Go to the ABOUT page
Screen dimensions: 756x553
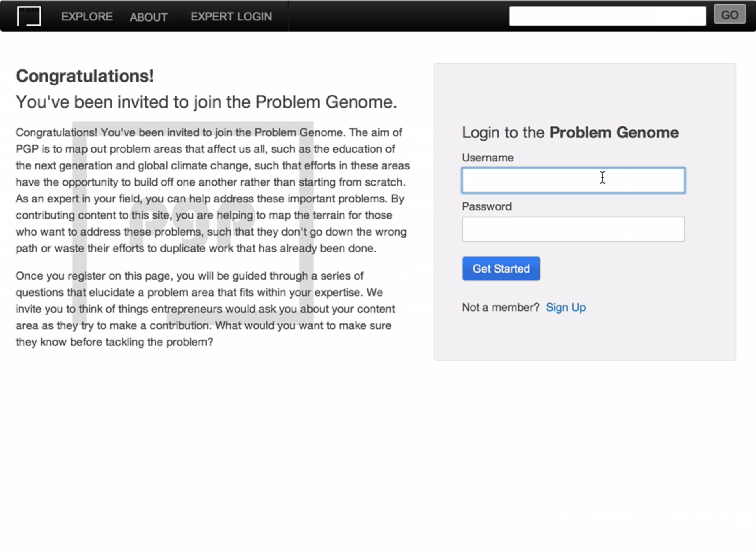pos(148,17)
